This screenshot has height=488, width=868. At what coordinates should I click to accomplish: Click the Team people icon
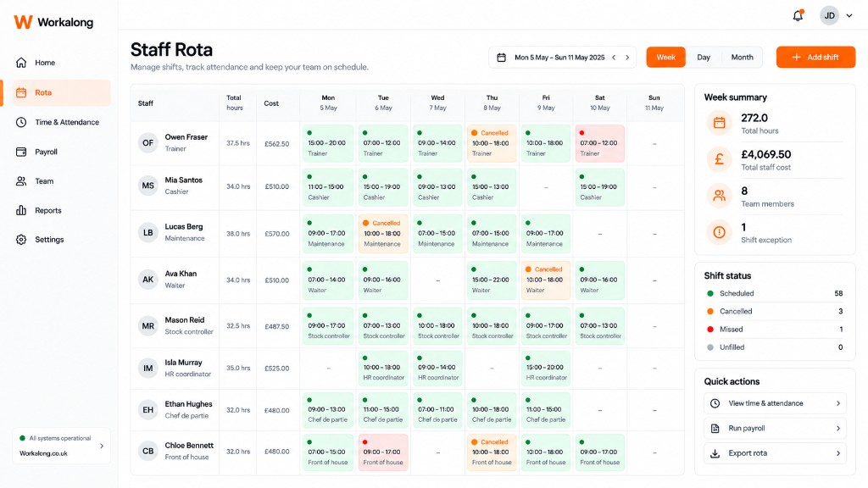click(21, 181)
